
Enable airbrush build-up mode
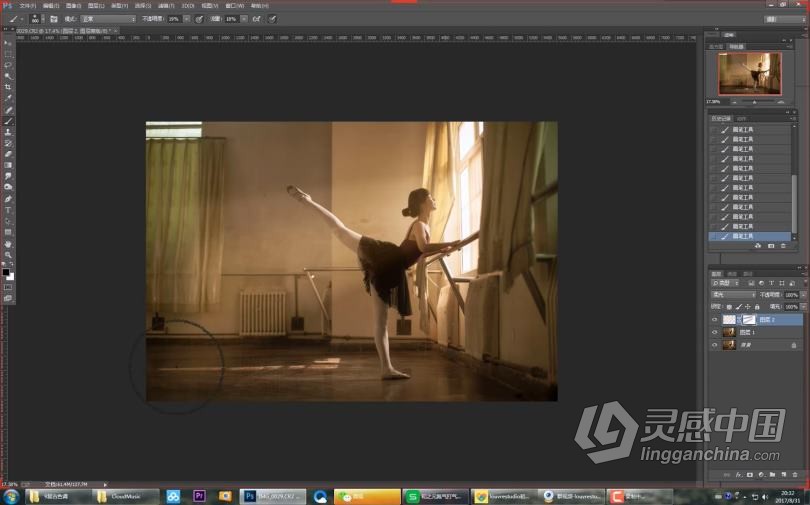click(256, 19)
